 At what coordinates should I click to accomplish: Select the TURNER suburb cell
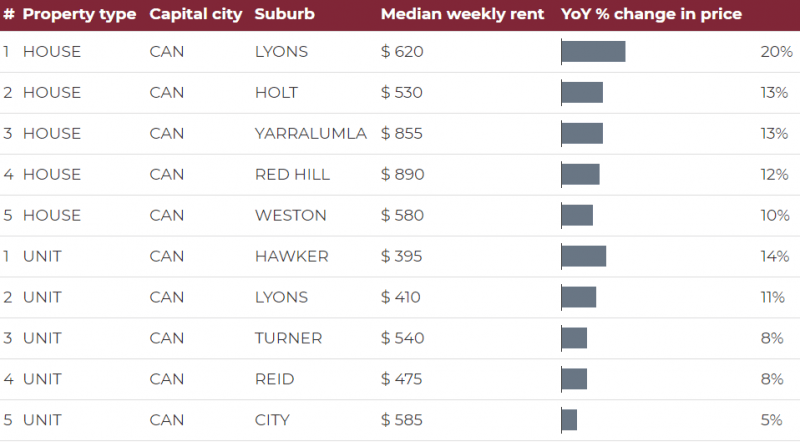[288, 338]
